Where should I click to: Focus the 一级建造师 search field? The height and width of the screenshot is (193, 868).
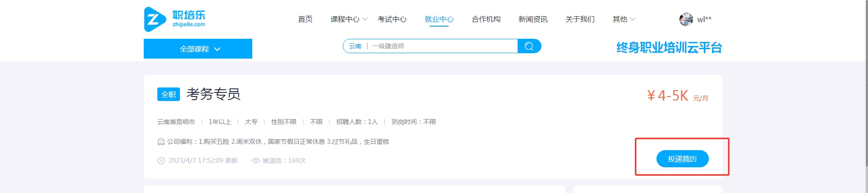(443, 46)
